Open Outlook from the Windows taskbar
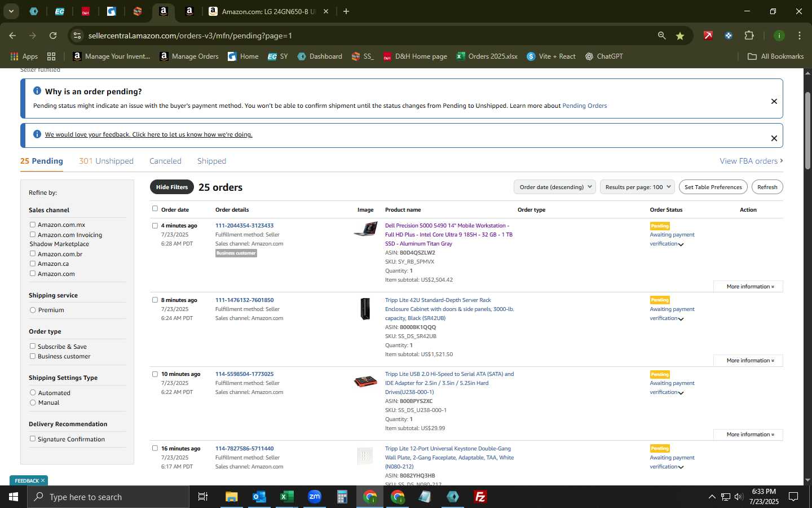The width and height of the screenshot is (812, 508). 259,497
